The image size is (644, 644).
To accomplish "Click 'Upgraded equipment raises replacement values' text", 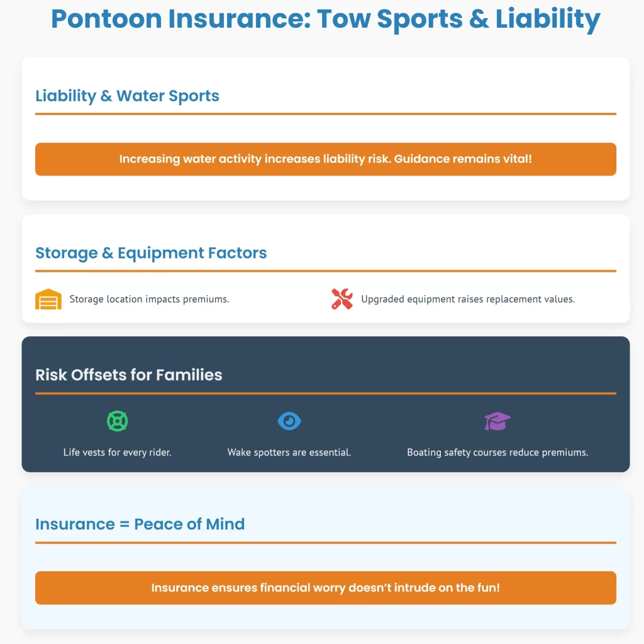I will [x=467, y=299].
